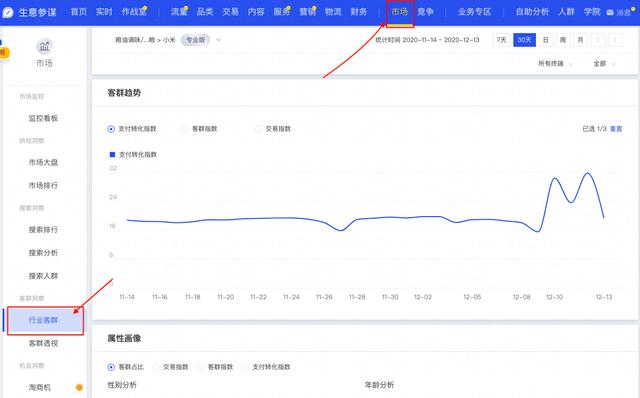
Task: Click the previous period arrow
Action: coord(598,40)
